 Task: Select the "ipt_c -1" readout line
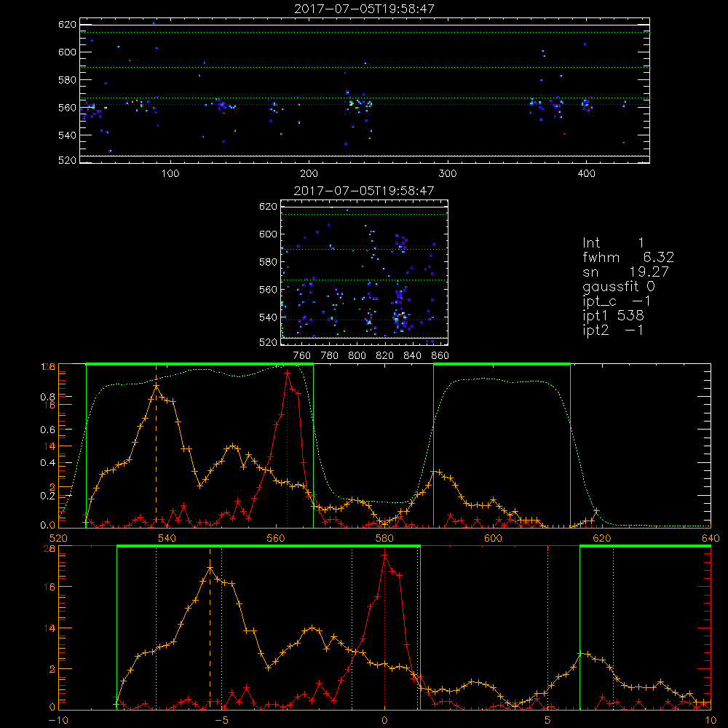[x=617, y=302]
